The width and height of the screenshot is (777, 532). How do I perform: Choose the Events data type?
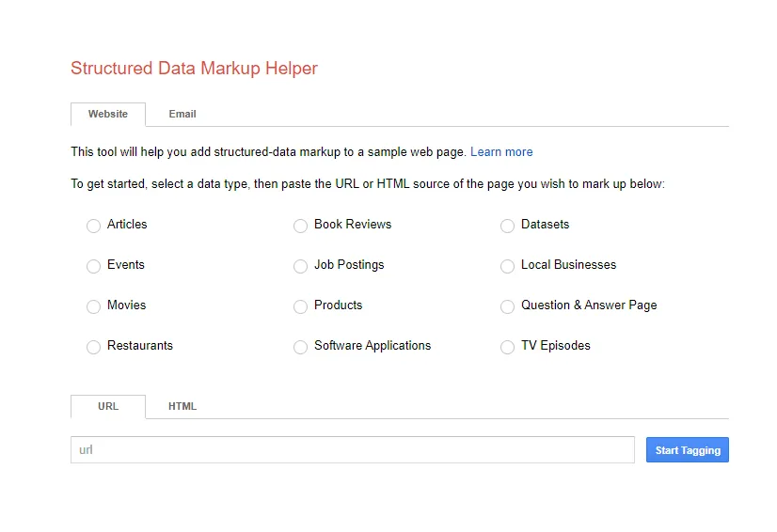click(x=94, y=267)
